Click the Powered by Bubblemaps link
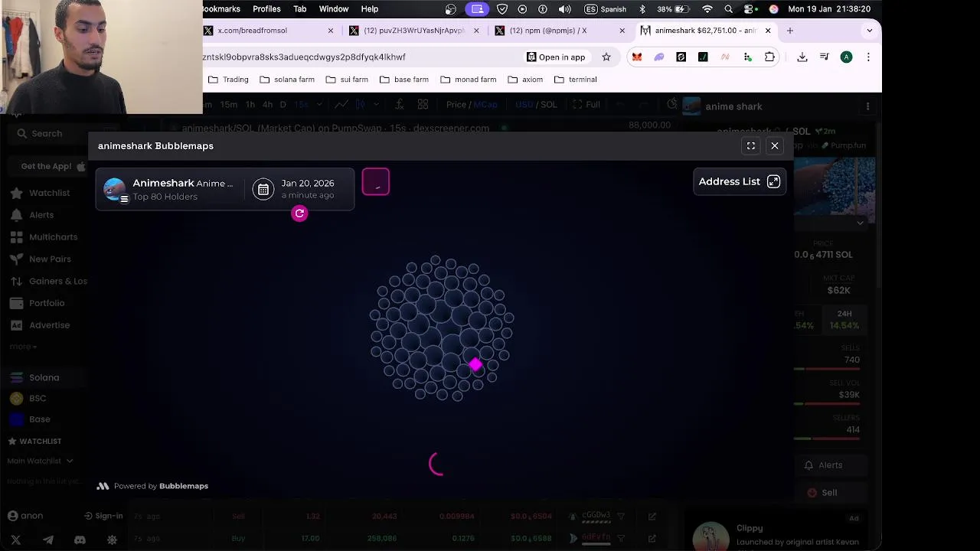 pyautogui.click(x=152, y=486)
